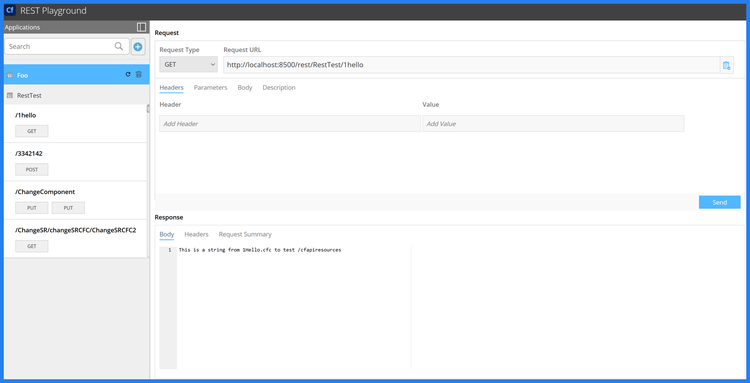Open the response Headers tab
The width and height of the screenshot is (750, 383).
[197, 234]
